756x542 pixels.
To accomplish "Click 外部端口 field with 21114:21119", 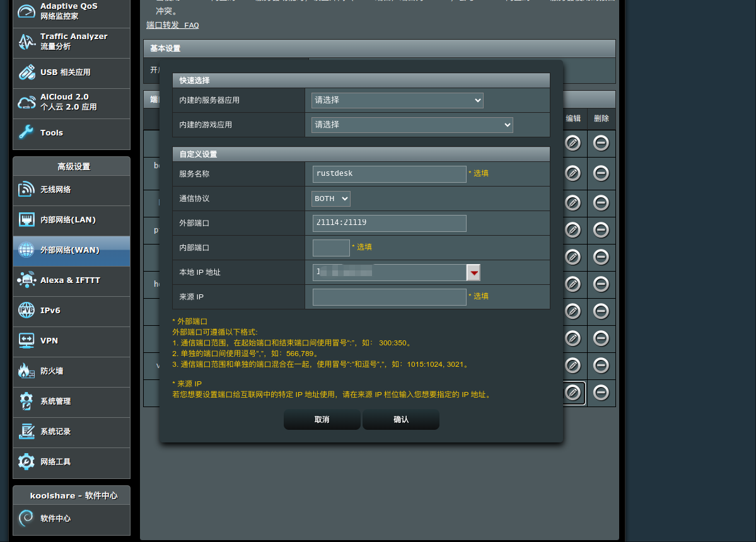I will 390,223.
